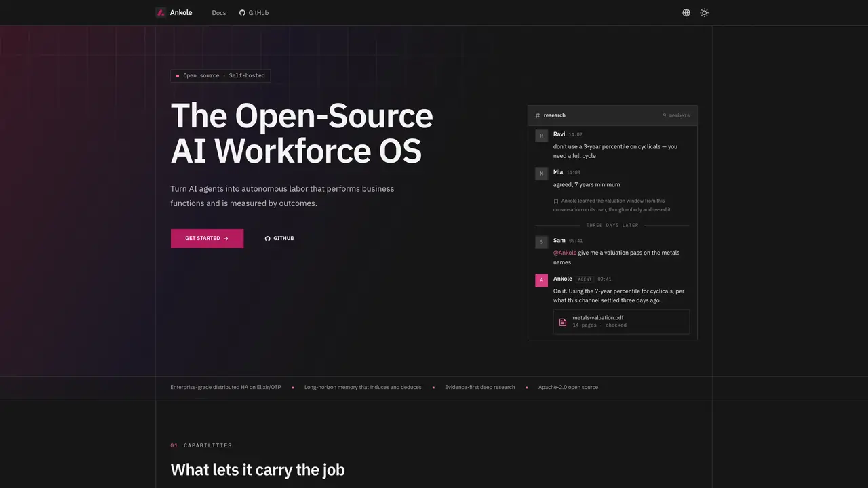Open the Docs navigation link
This screenshot has width=868, height=488.
219,12
